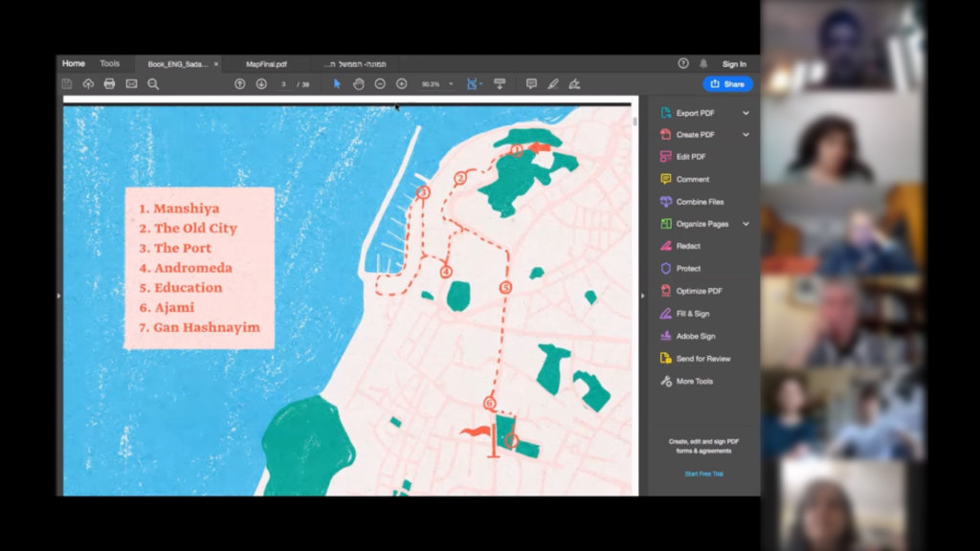Print the document using the printer icon
The width and height of the screenshot is (980, 551).
109,84
